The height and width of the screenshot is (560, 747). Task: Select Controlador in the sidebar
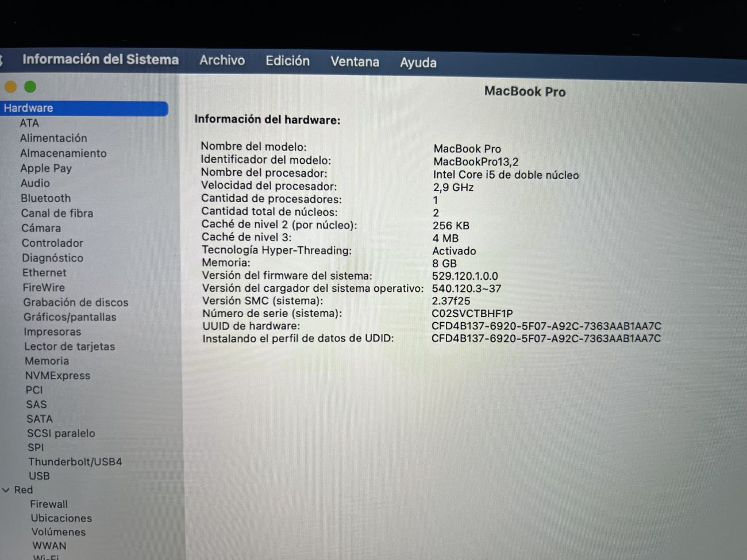pos(52,243)
